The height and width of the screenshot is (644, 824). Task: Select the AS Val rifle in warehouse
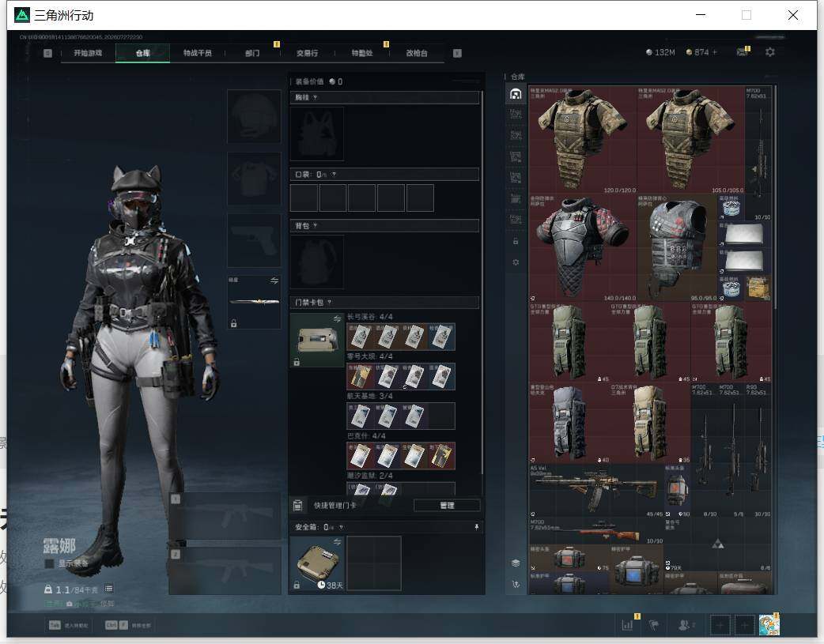tap(596, 490)
